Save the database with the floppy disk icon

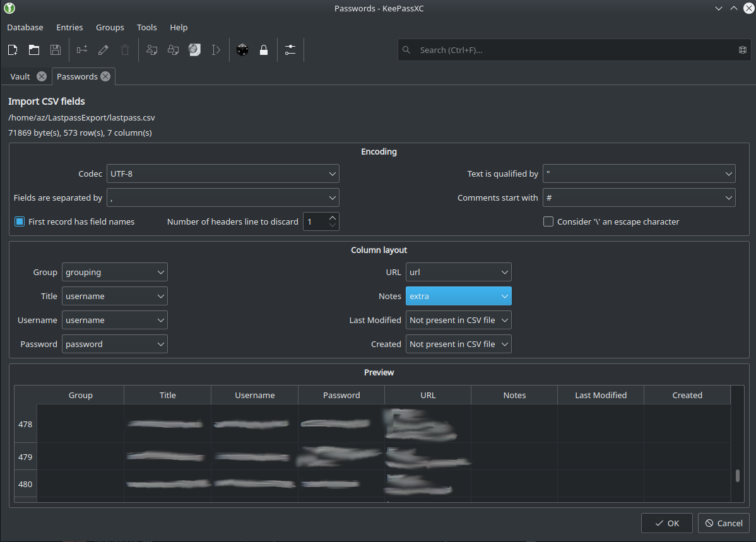[x=56, y=50]
